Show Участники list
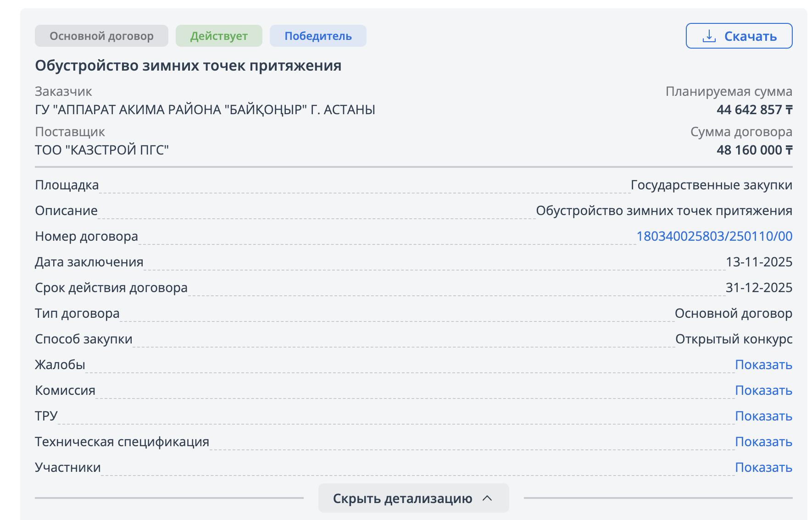 coord(763,467)
